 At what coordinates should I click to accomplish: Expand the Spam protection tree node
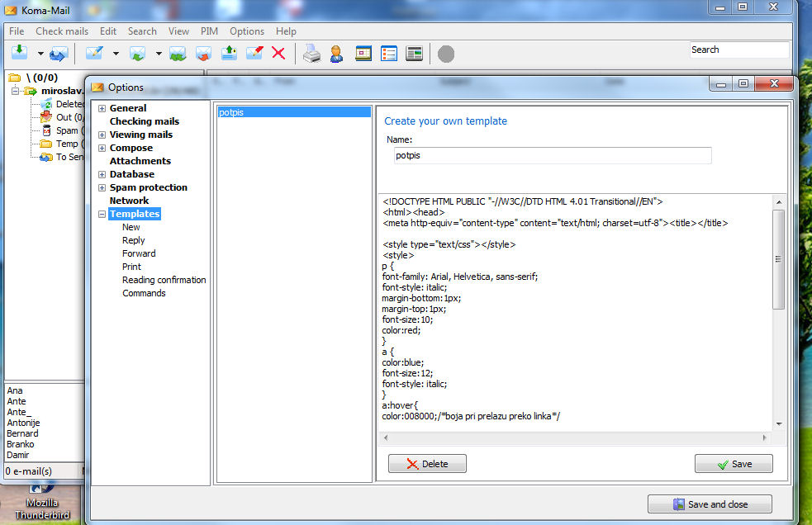tap(102, 187)
